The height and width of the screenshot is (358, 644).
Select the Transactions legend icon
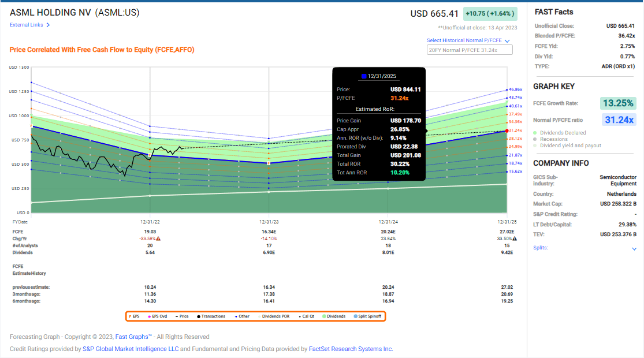(198, 316)
